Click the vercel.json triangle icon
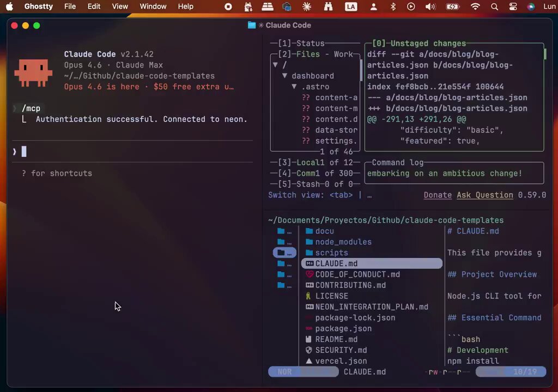Image resolution: width=558 pixels, height=392 pixels. [x=309, y=361]
